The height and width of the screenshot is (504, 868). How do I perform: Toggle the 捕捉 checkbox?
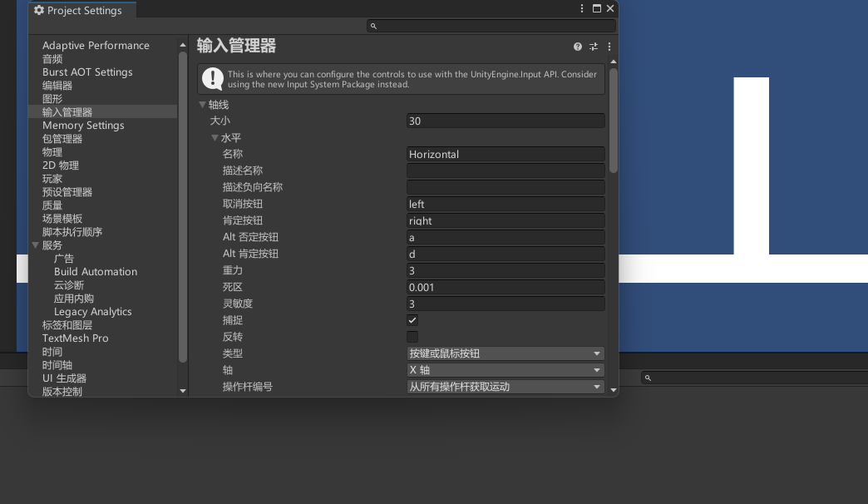pyautogui.click(x=412, y=320)
